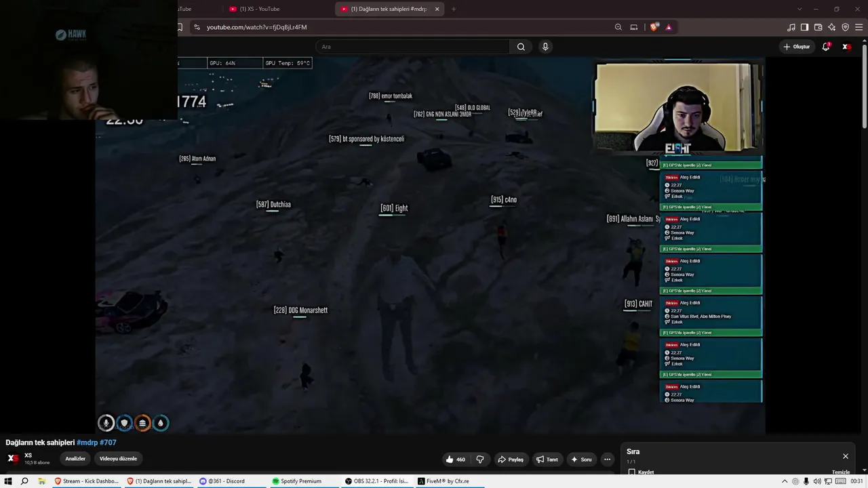Start voice search with the microphone icon
The image size is (868, 488).
pyautogui.click(x=545, y=47)
